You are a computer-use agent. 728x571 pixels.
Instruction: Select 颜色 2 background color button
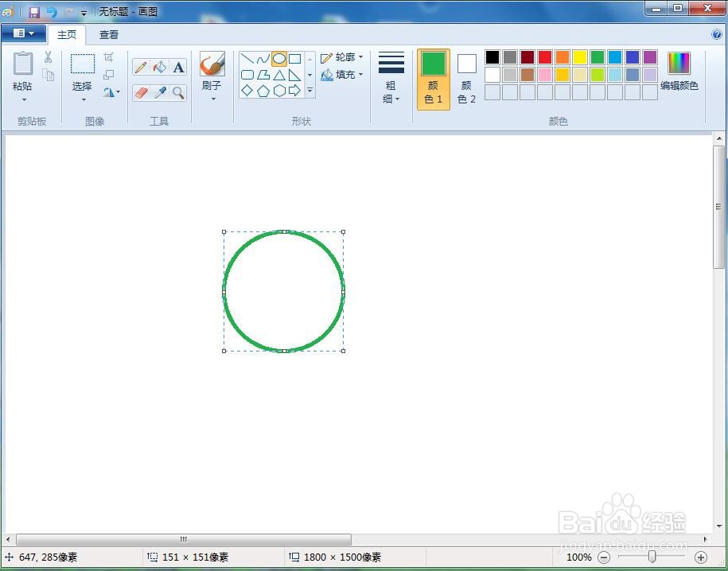pos(466,79)
